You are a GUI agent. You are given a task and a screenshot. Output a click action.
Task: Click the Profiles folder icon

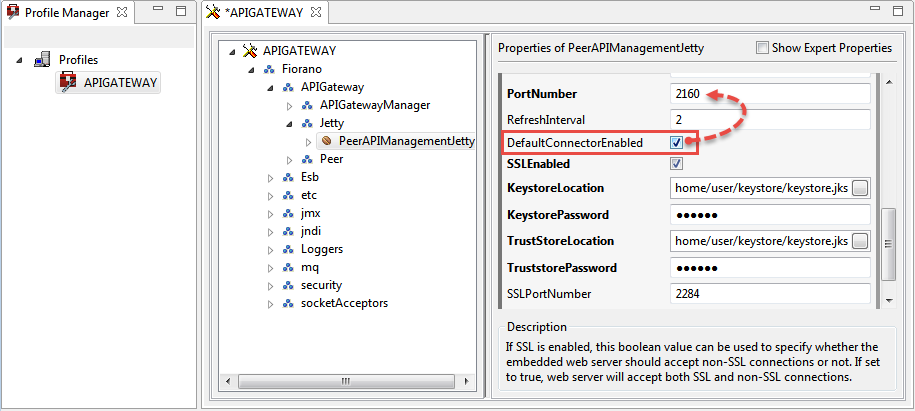(x=43, y=60)
